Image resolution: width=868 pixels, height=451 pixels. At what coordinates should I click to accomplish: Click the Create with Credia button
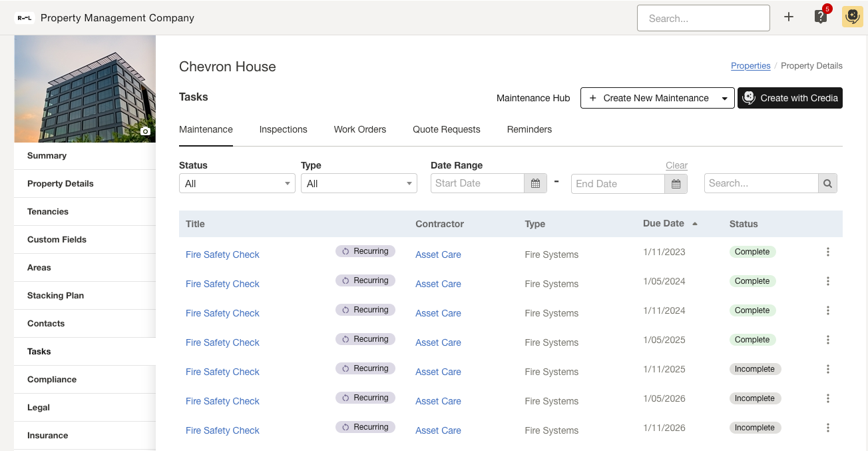789,98
